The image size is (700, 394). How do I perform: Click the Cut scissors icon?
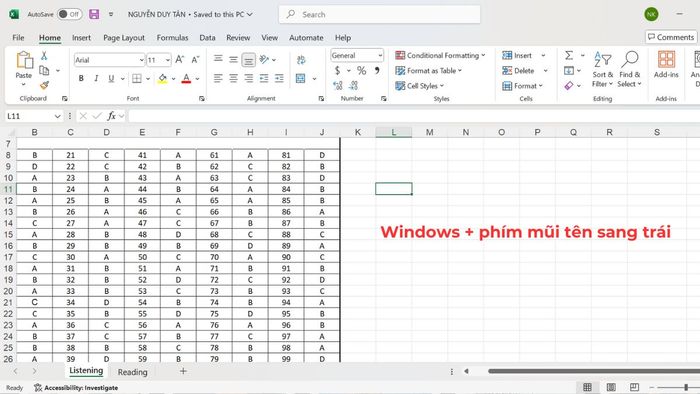44,56
